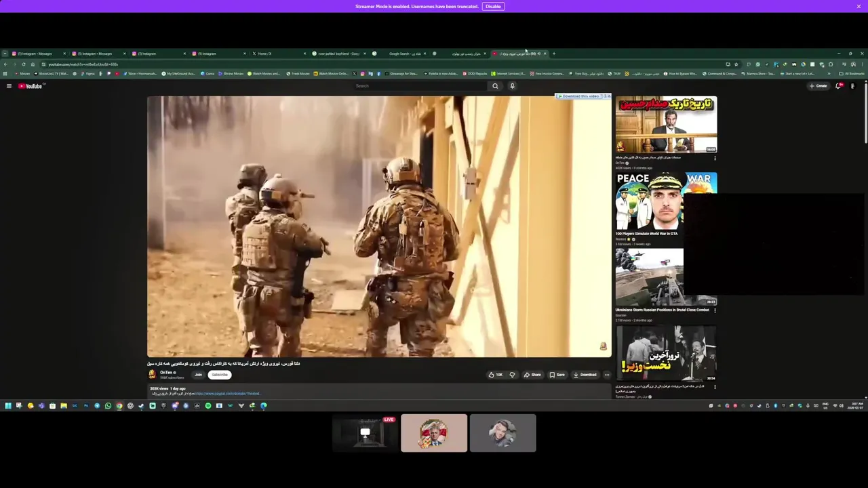This screenshot has width=868, height=488.
Task: Subscribe to the OnTen channel
Action: point(220,375)
